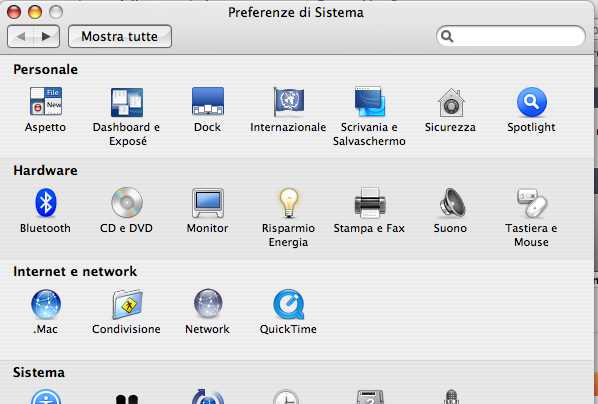The image size is (598, 404).
Task: Open the Aspetto preference pane
Action: (46, 101)
